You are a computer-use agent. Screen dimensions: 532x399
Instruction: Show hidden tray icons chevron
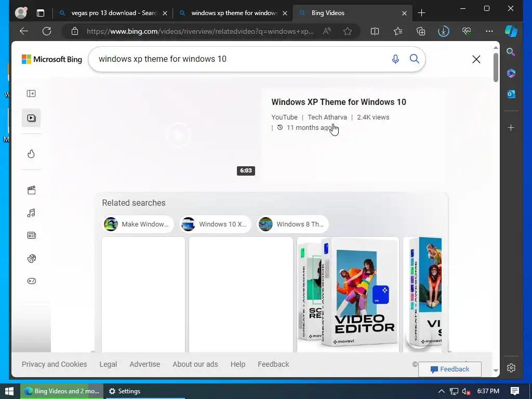pos(441,391)
